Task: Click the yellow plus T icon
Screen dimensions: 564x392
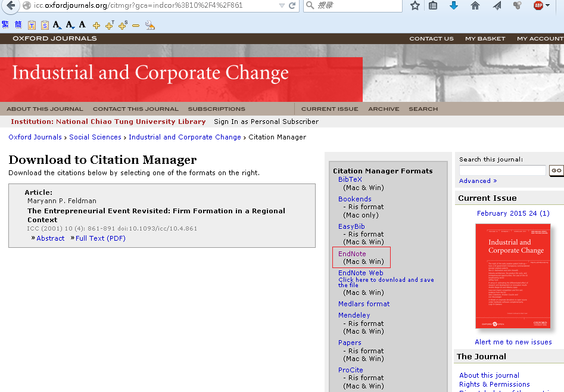Action: pos(110,25)
